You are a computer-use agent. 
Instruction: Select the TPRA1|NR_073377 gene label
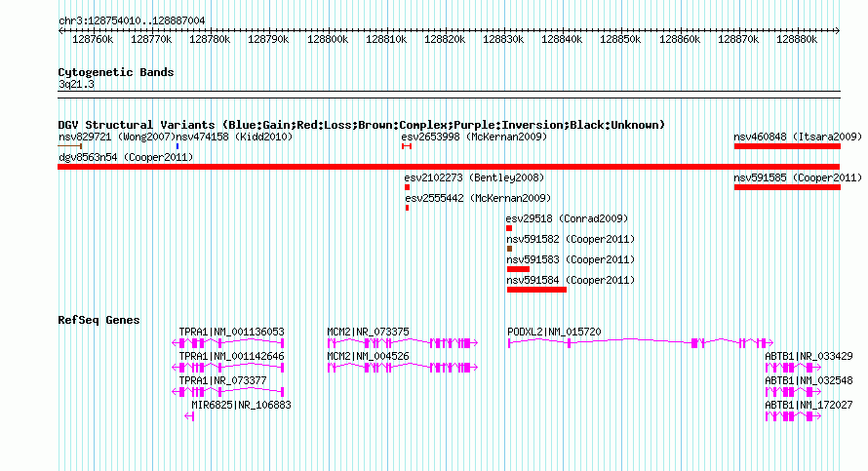click(222, 380)
